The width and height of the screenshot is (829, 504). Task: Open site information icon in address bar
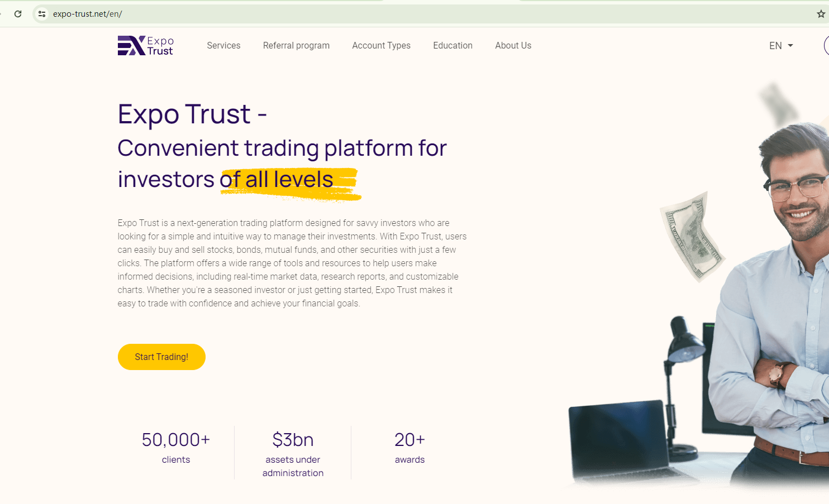tap(42, 14)
